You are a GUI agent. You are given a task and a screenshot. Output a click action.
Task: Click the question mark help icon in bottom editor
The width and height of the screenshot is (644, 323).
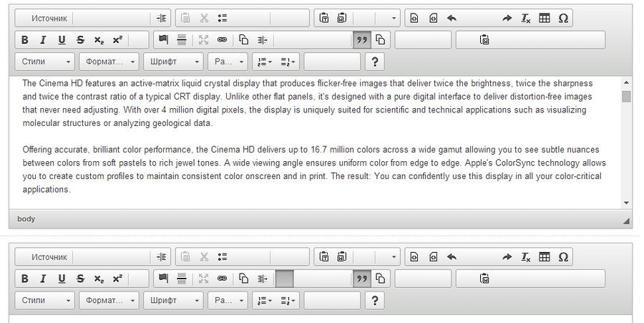tap(374, 300)
